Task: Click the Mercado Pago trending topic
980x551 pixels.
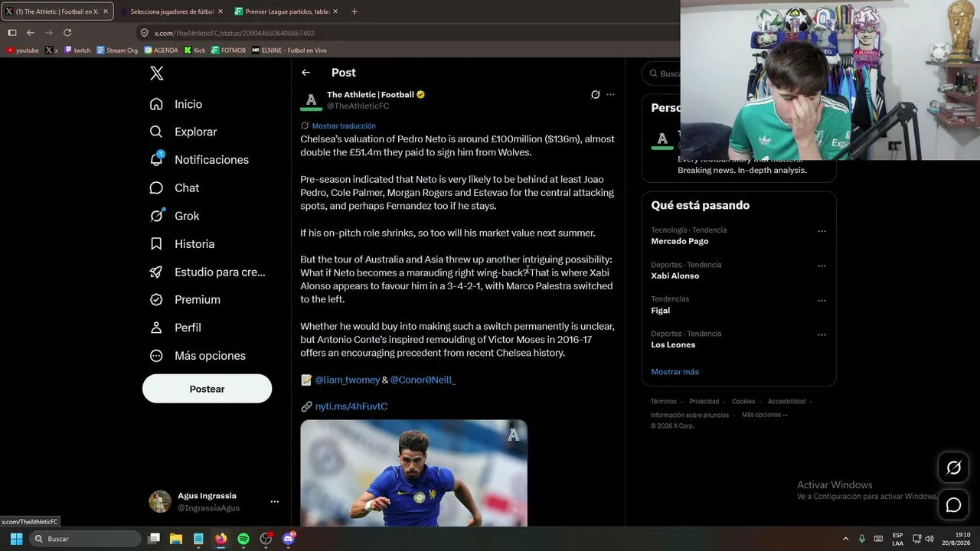Action: [680, 241]
